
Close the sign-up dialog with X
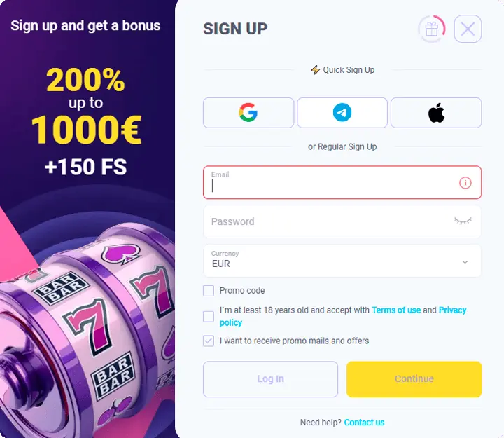click(468, 29)
